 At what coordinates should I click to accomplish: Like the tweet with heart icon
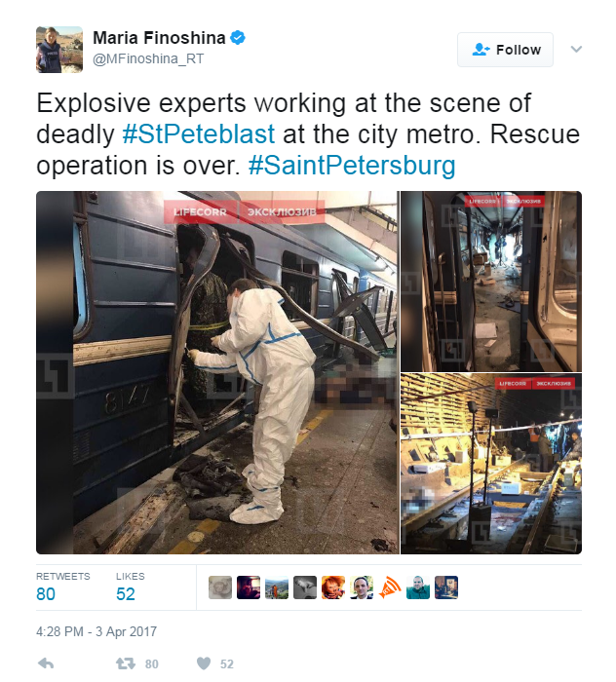[204, 663]
